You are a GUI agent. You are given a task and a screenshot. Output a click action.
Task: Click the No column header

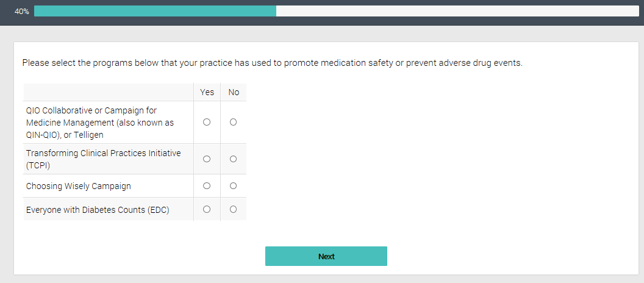coord(234,92)
